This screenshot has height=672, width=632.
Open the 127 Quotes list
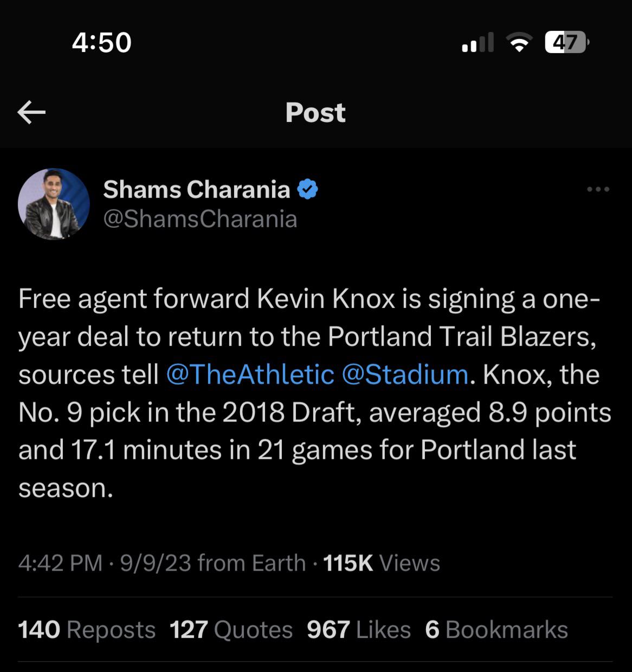[231, 630]
